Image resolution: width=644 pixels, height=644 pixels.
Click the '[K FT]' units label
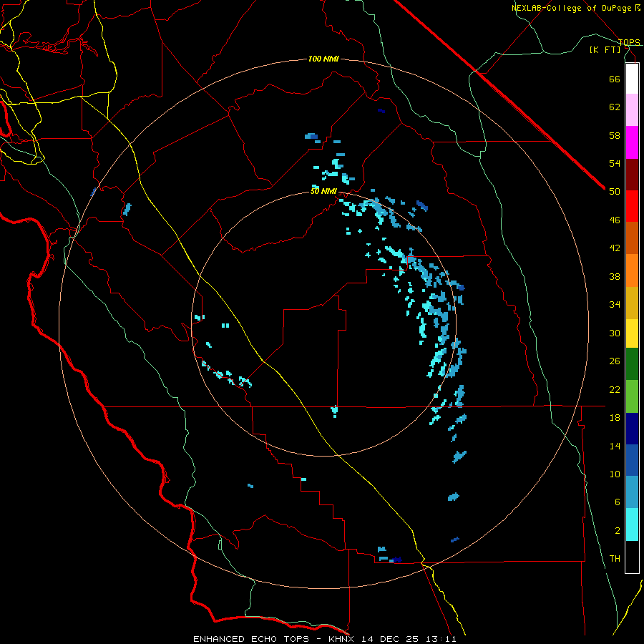pos(605,50)
